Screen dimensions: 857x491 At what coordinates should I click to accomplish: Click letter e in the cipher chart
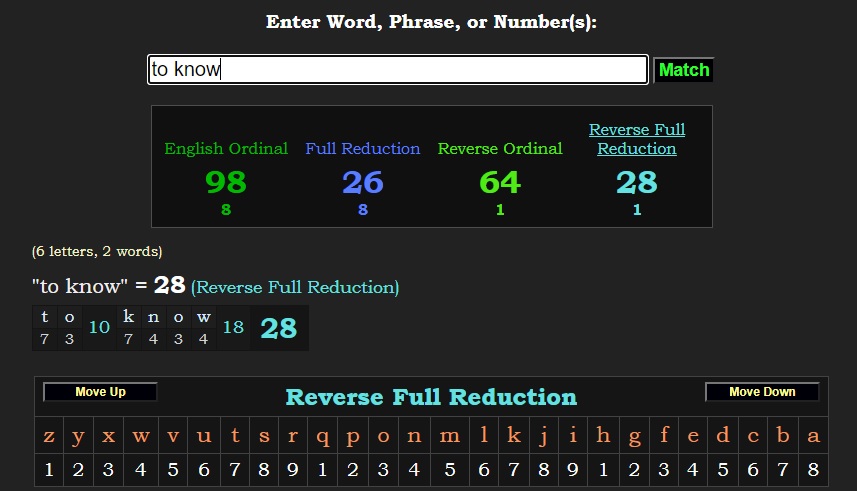pos(693,436)
